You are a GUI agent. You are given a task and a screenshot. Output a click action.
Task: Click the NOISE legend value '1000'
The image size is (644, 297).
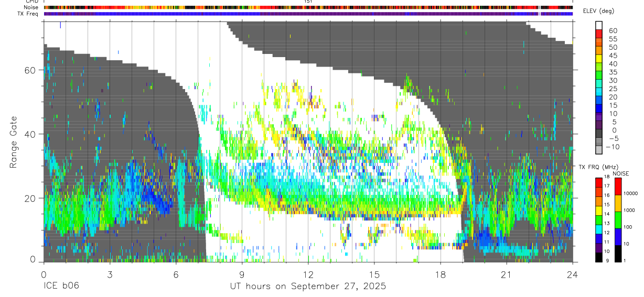629,210
